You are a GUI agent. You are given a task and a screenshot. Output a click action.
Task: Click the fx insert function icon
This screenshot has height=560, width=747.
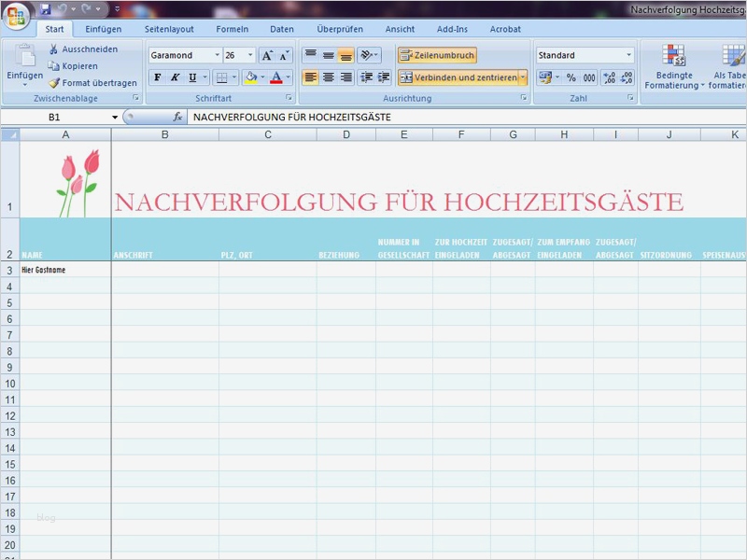[x=177, y=118]
